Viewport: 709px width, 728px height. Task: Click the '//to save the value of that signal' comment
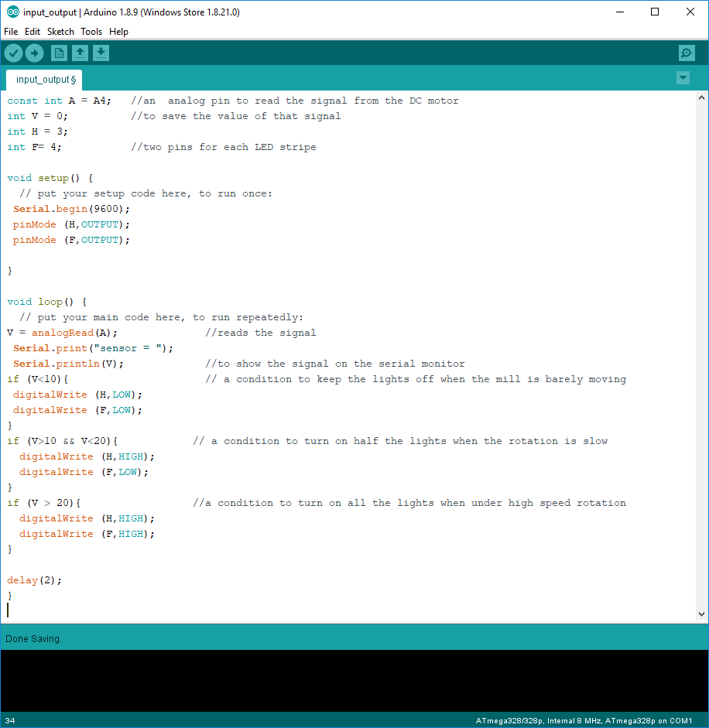[x=236, y=116]
